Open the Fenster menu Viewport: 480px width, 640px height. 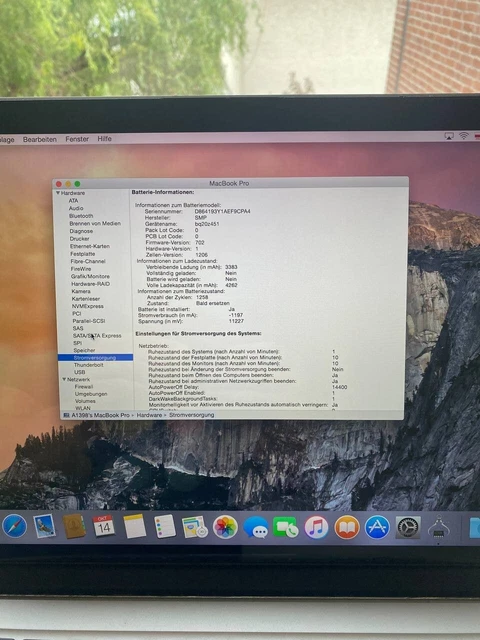tap(77, 139)
